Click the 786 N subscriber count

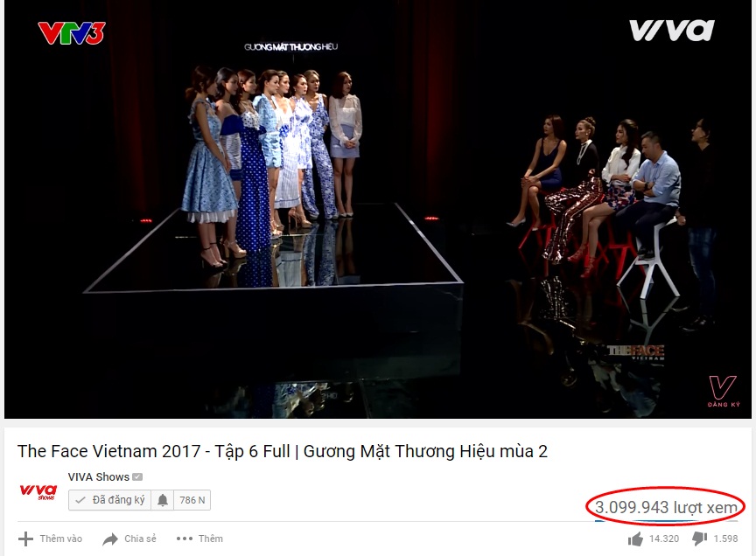tap(192, 500)
